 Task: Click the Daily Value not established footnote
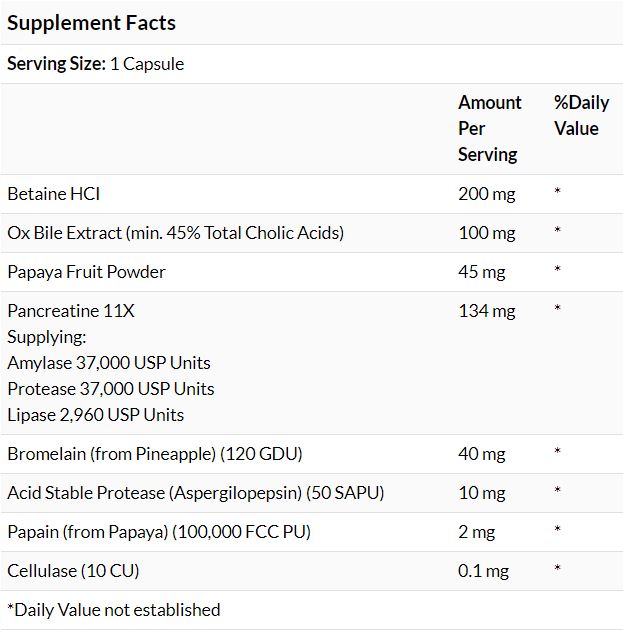(113, 610)
